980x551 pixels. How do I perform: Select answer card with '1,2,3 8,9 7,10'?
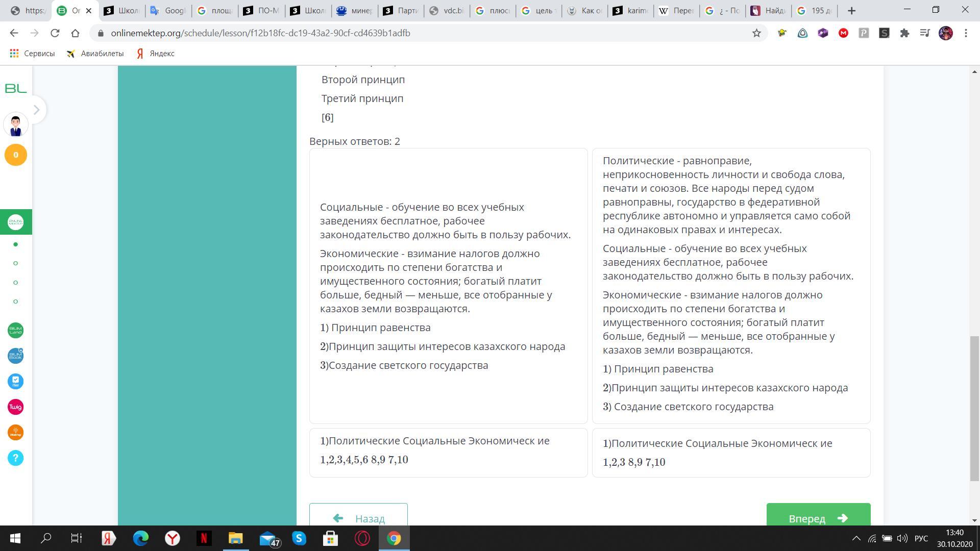[x=731, y=453]
